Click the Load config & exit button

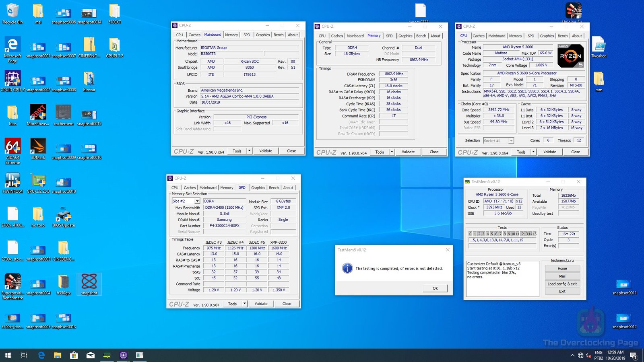(562, 284)
